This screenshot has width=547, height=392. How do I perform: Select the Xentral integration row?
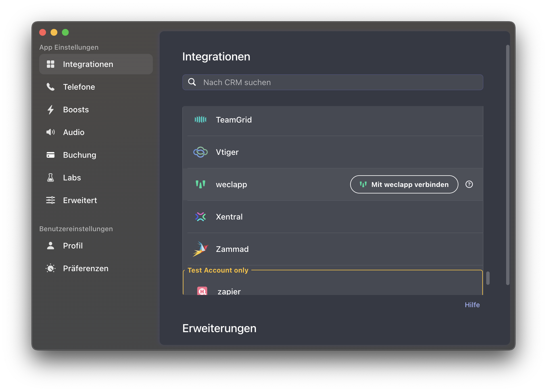pos(333,217)
